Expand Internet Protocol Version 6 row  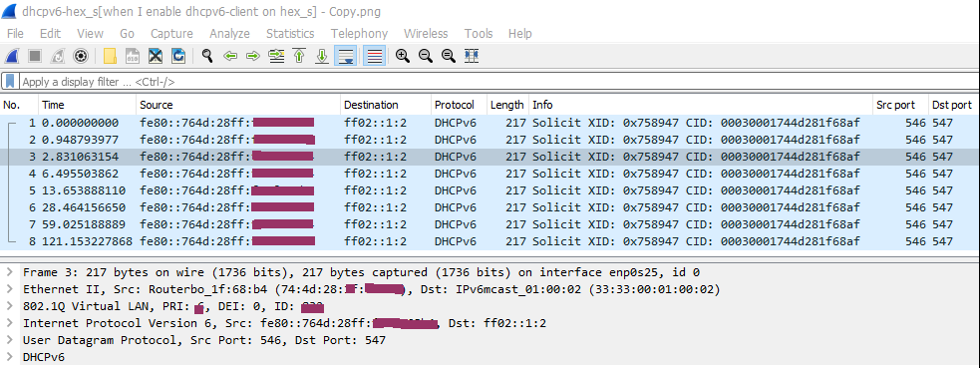point(10,323)
